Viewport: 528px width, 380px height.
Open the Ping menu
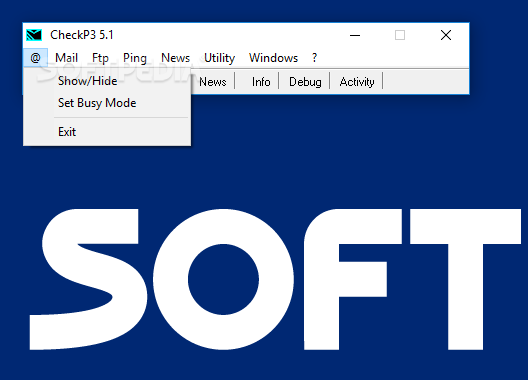click(135, 58)
